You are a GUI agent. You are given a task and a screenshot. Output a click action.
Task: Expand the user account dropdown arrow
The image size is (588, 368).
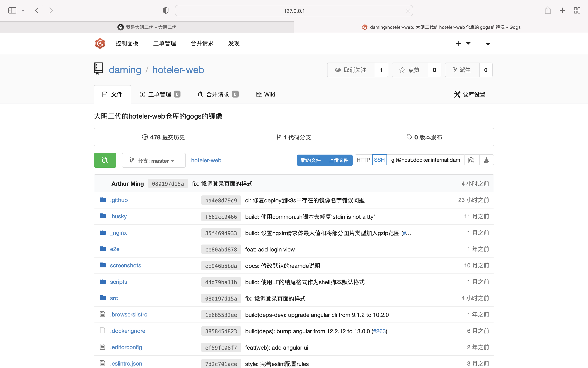coord(488,44)
